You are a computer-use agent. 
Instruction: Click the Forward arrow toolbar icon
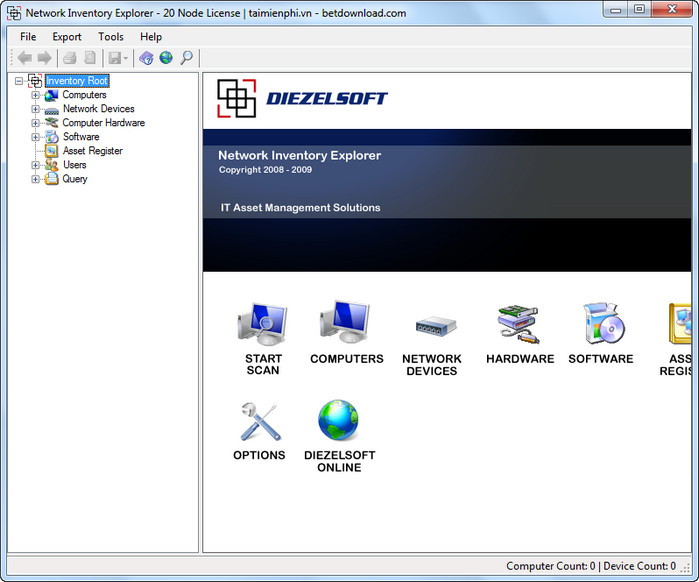[x=45, y=58]
